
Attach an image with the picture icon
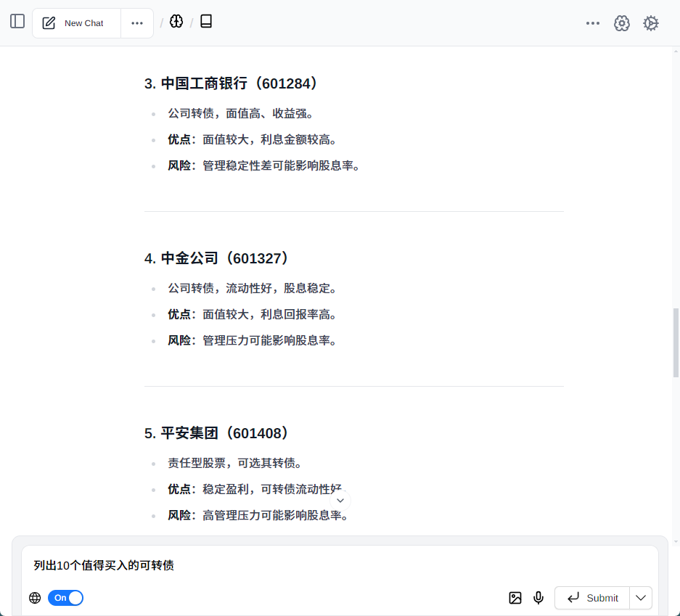tap(515, 598)
